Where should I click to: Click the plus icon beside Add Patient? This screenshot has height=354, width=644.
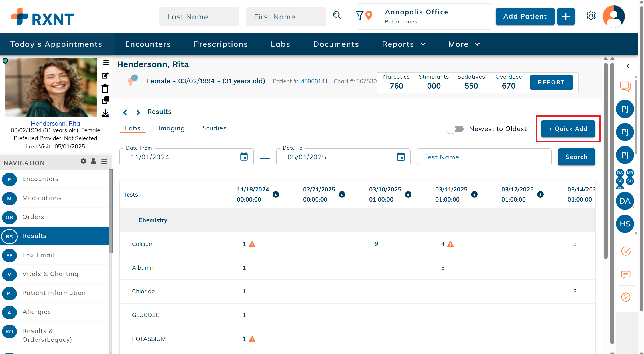coord(566,16)
